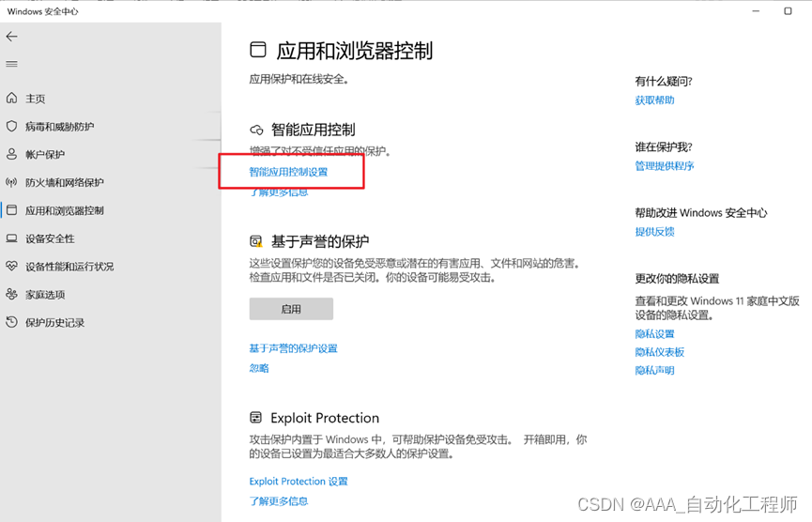The image size is (812, 522).
Task: Go to 帐户保护 section
Action: (x=45, y=154)
